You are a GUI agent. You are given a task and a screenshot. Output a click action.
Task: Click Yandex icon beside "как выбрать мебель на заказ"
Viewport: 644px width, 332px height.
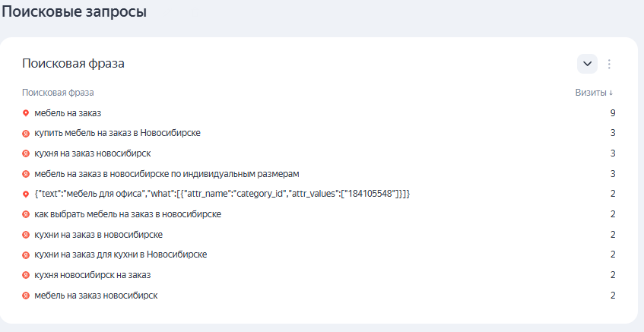(x=26, y=214)
